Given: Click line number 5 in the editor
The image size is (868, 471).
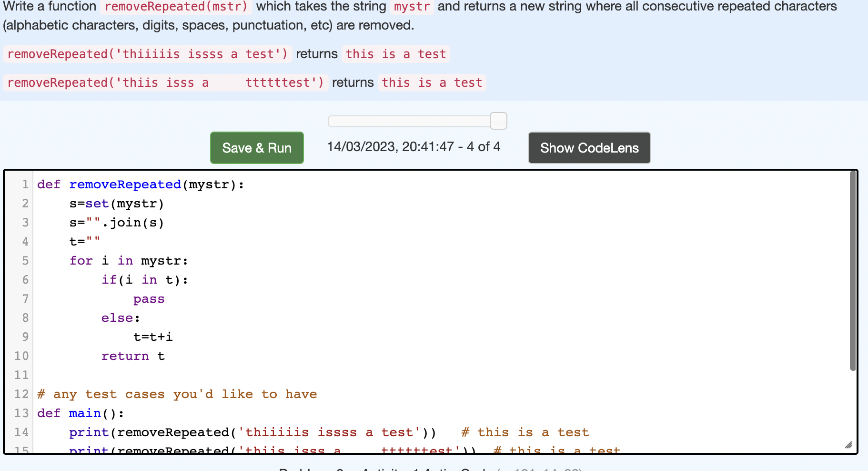Looking at the screenshot, I should click(25, 261).
